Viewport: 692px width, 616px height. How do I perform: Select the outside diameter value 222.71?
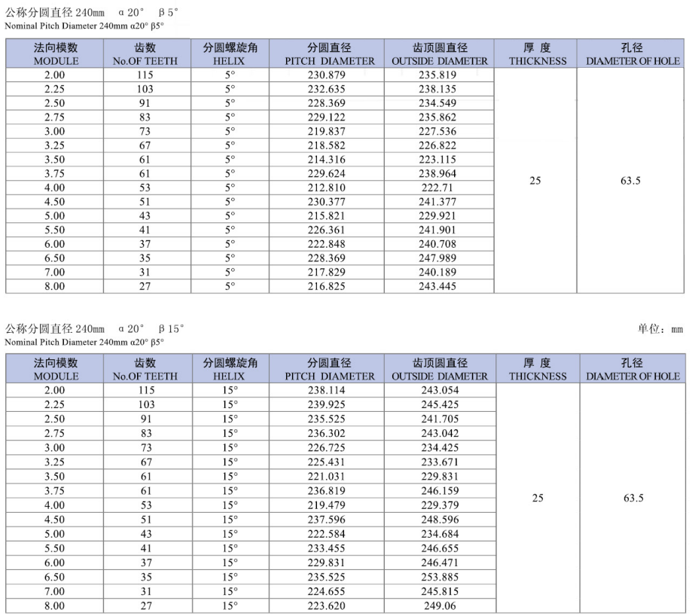(440, 188)
